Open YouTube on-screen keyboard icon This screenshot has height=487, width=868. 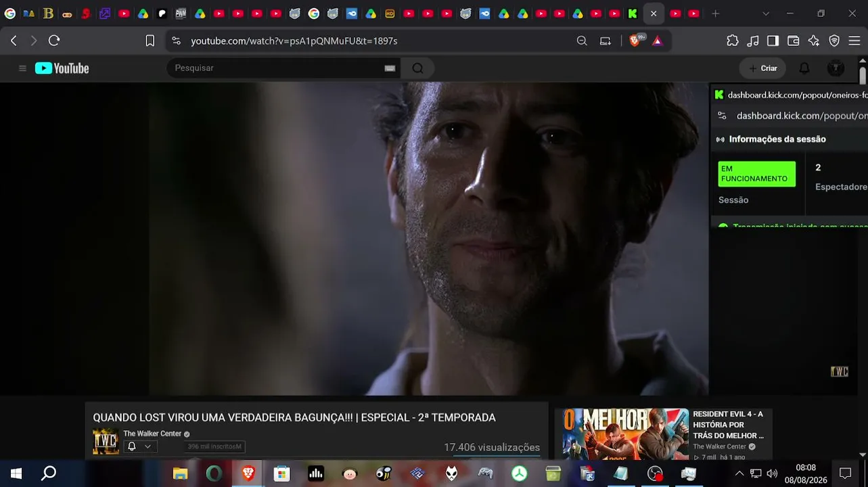click(x=390, y=68)
